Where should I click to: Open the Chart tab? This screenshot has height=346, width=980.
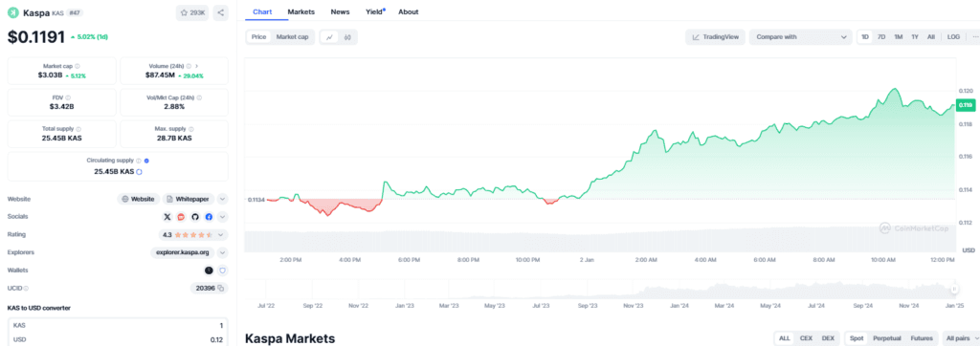coord(262,11)
